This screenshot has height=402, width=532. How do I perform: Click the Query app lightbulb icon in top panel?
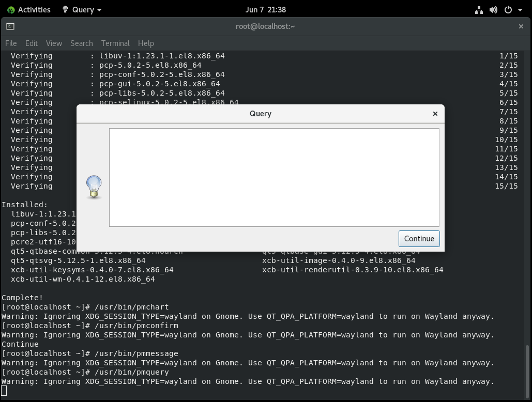click(65, 10)
